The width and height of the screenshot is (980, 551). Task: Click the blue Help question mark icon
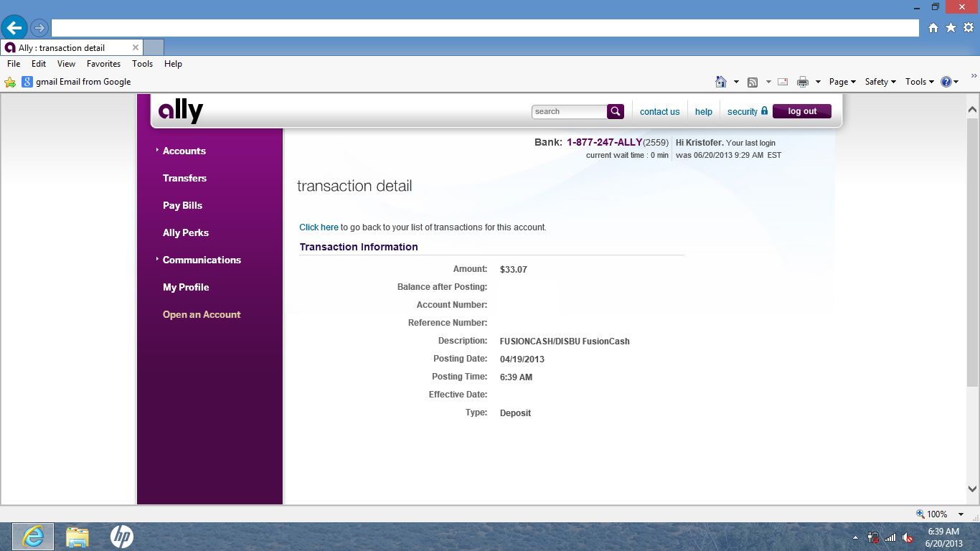[x=946, y=82]
